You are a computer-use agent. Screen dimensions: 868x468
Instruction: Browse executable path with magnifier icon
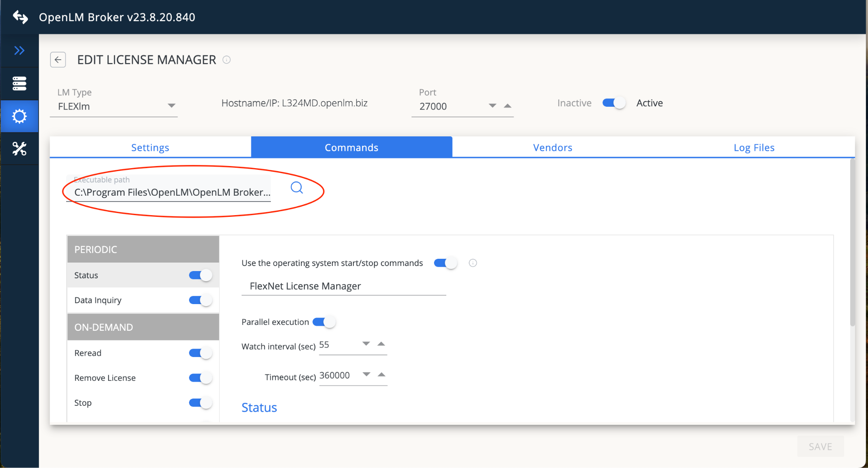pos(297,188)
